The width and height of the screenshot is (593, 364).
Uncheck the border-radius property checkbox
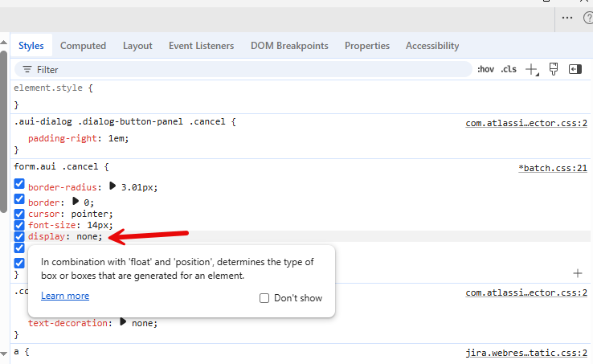click(19, 184)
